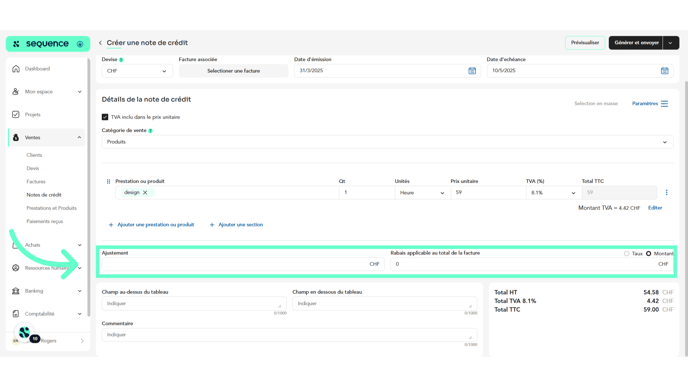Open the Catégorie de vente Produits dropdown
Screen dimensions: 688x387
coord(387,142)
